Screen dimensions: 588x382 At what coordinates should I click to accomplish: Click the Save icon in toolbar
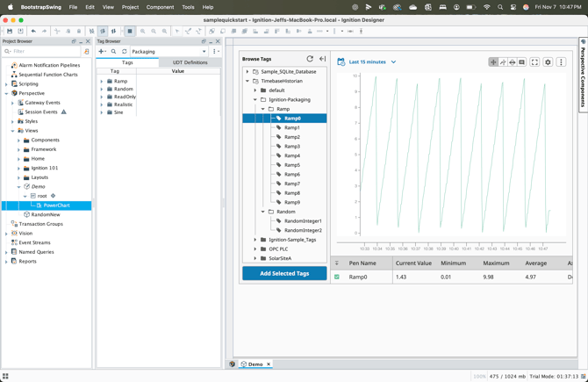[x=10, y=31]
